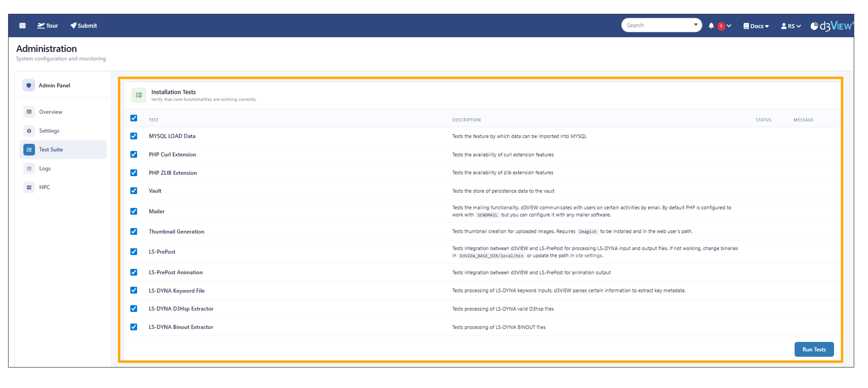This screenshot has width=868, height=388.
Task: Uncheck the Mailer test checkbox
Action: coord(134,211)
